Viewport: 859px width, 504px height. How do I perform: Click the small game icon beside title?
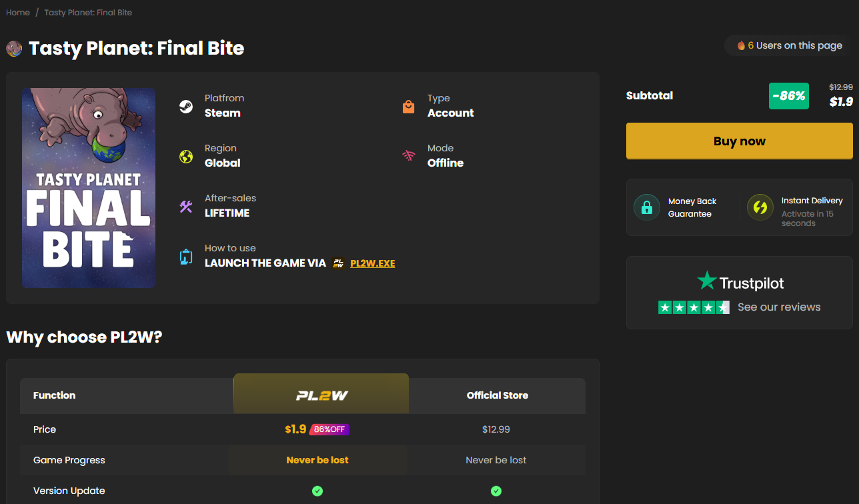coord(14,49)
